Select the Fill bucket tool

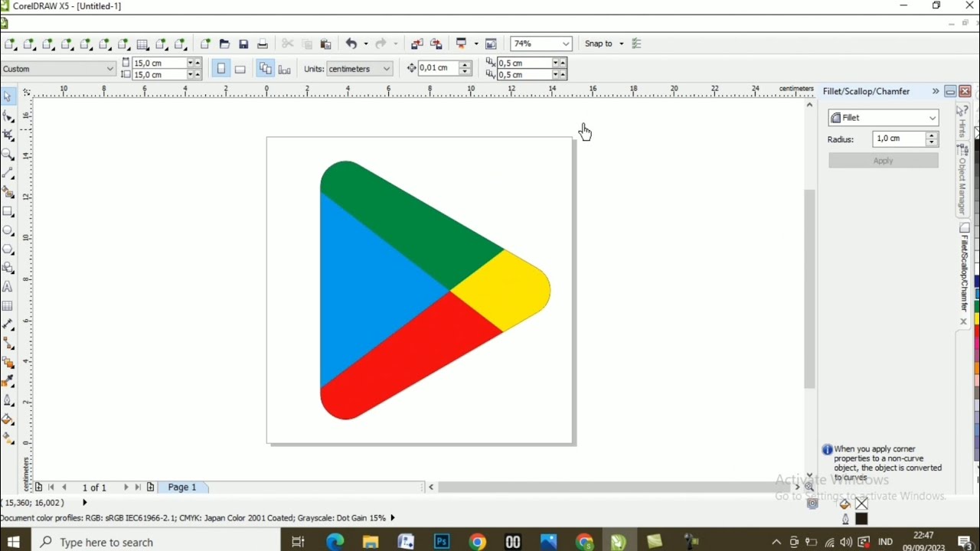point(8,419)
